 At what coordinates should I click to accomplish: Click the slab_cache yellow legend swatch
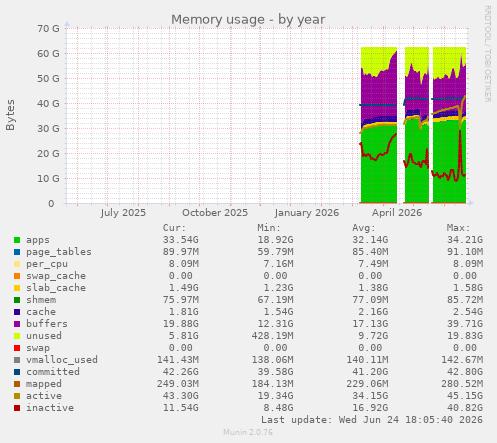click(x=17, y=288)
